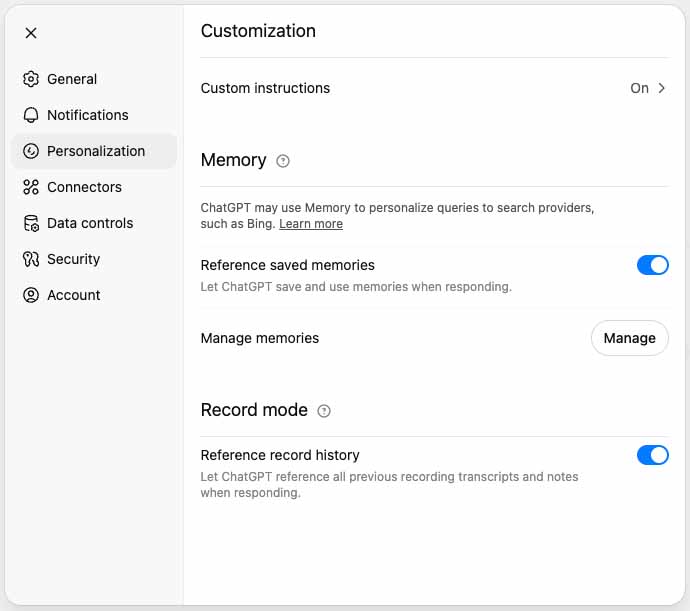Click the General gear icon
The width and height of the screenshot is (690, 611).
tap(31, 79)
